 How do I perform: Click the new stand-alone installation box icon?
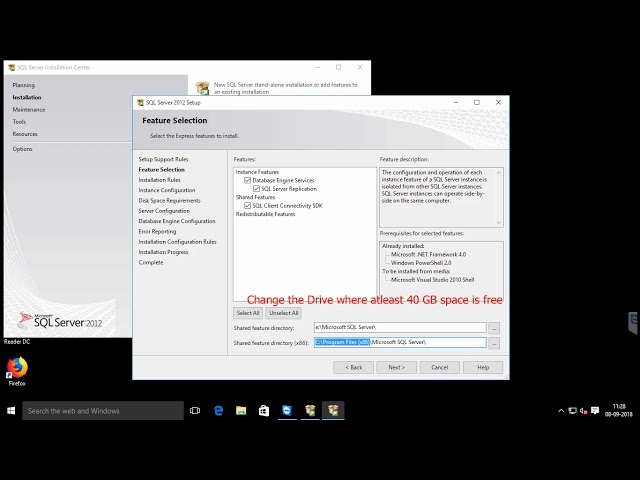[x=202, y=88]
